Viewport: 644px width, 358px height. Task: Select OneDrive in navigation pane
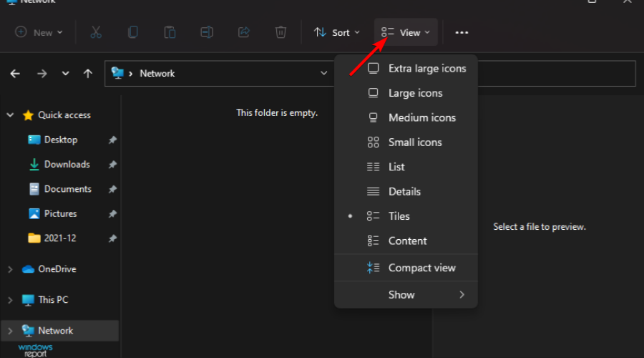tap(57, 269)
